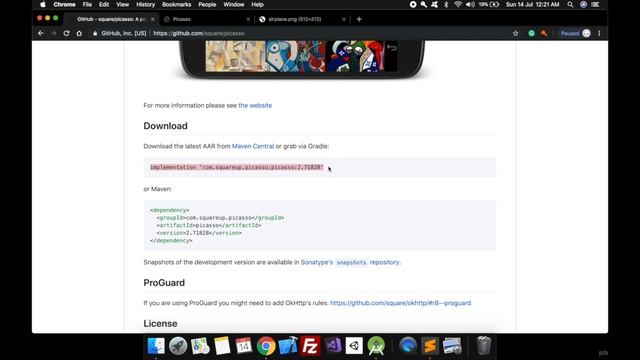Image resolution: width=640 pixels, height=360 pixels.
Task: Open Xcode from the dock
Action: [288, 346]
